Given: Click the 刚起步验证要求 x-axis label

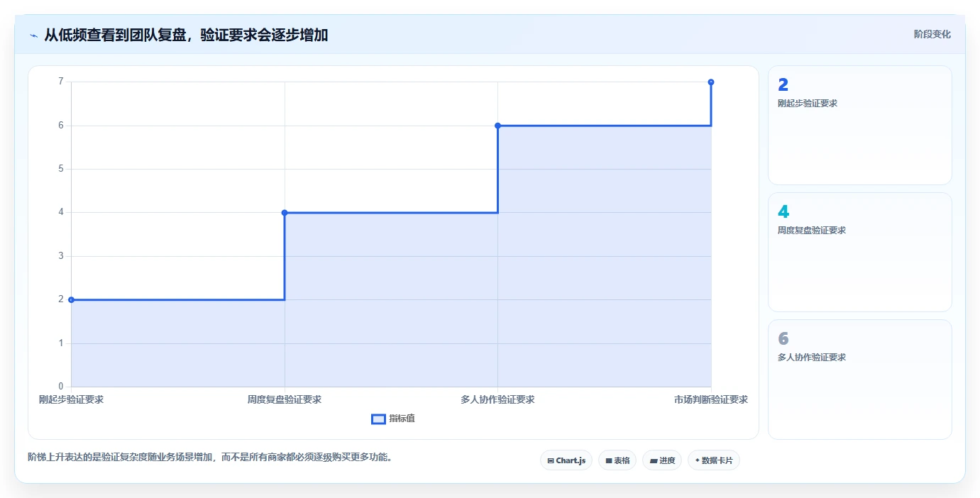Looking at the screenshot, I should pos(71,399).
